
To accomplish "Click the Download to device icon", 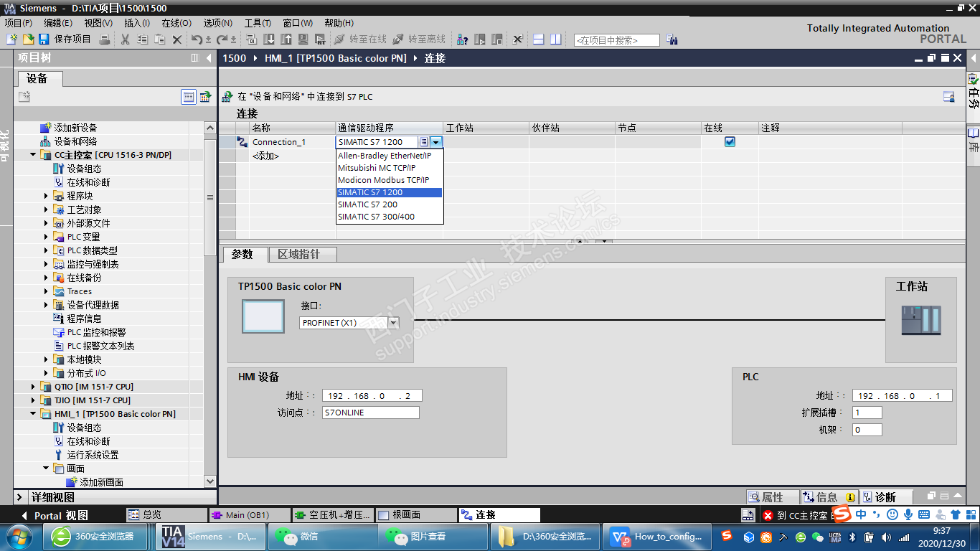I will [x=268, y=39].
